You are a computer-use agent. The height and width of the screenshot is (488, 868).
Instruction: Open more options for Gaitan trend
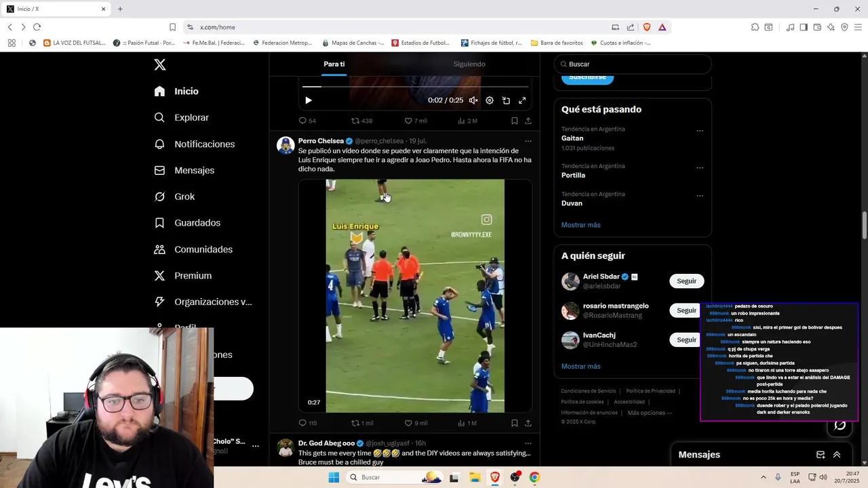(x=700, y=131)
